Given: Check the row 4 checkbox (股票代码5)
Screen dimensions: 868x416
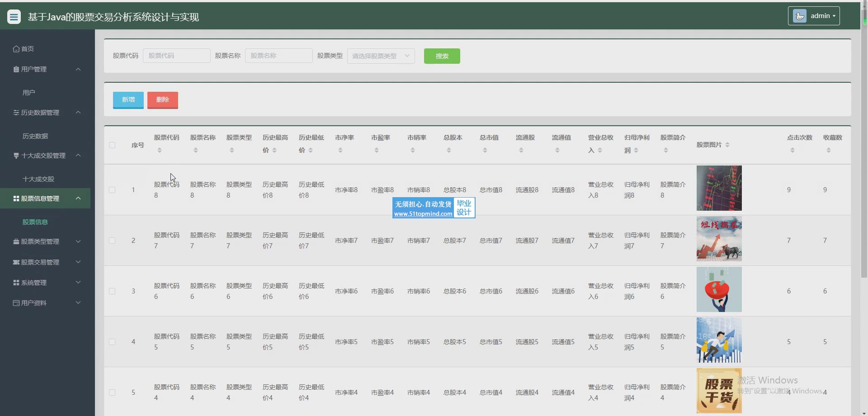Looking at the screenshot, I should click(x=112, y=342).
